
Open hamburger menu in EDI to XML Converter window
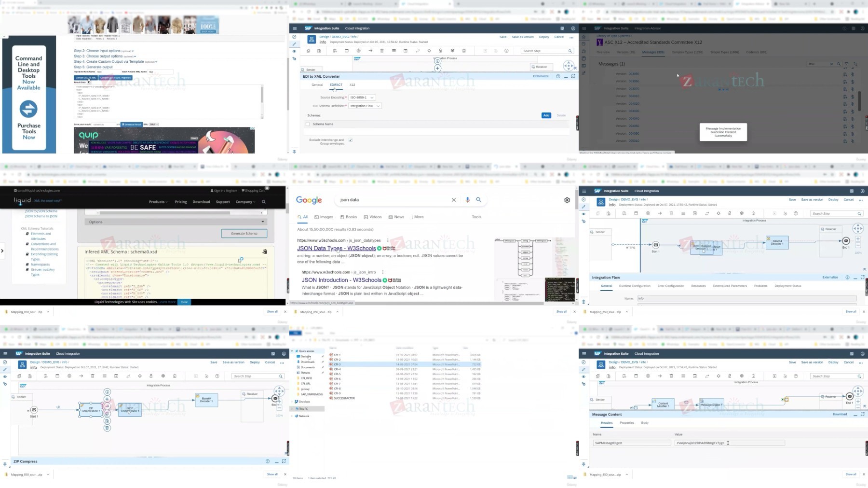tap(295, 28)
